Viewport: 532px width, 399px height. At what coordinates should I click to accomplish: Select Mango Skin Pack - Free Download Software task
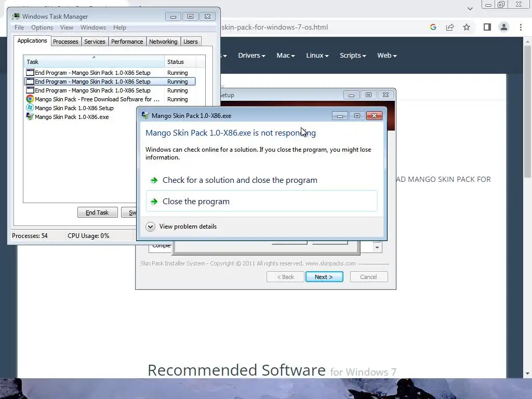coord(110,99)
